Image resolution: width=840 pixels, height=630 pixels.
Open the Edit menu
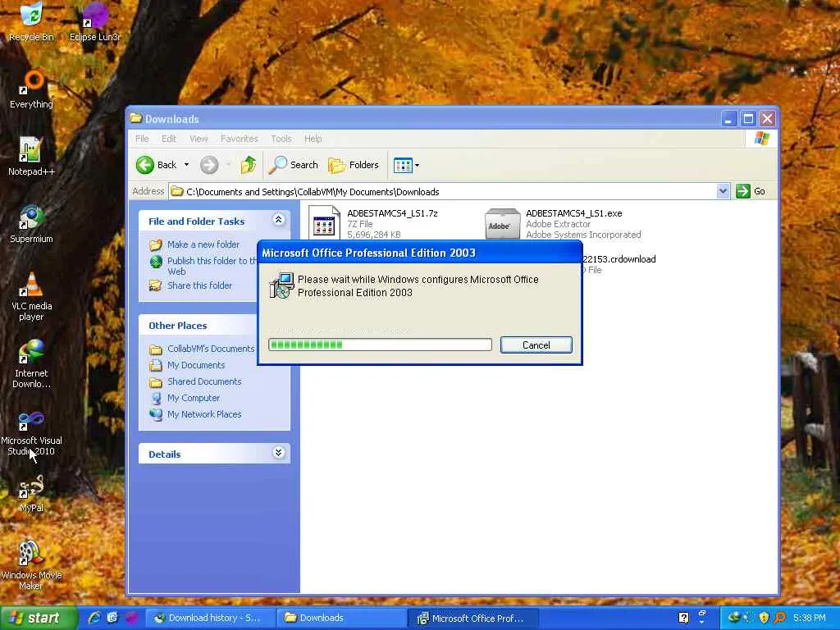point(169,139)
